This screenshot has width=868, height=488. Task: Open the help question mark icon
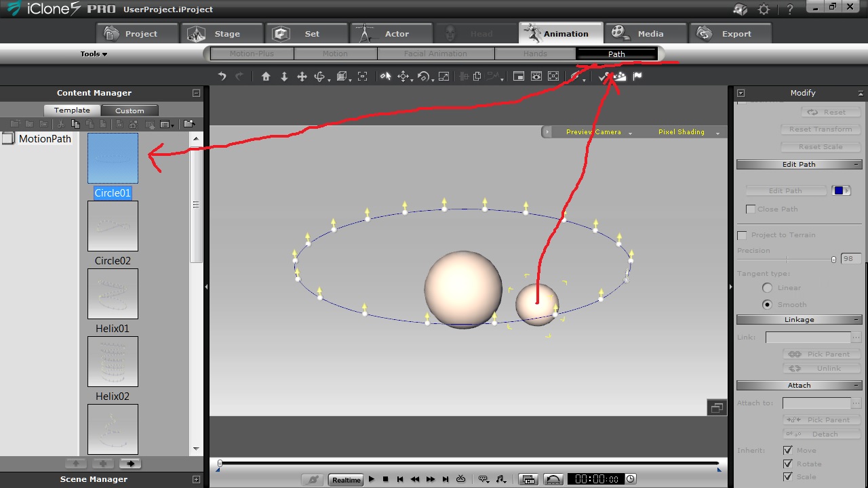click(790, 9)
